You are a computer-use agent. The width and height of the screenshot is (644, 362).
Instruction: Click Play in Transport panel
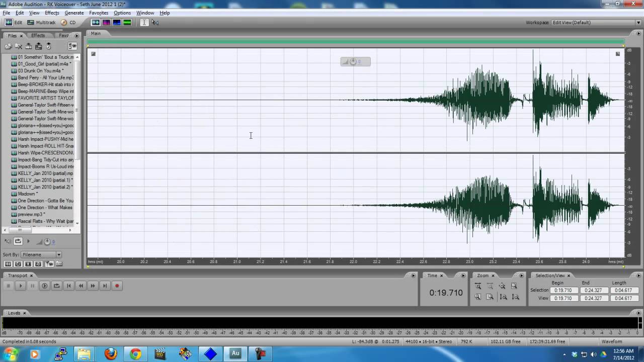point(20,286)
